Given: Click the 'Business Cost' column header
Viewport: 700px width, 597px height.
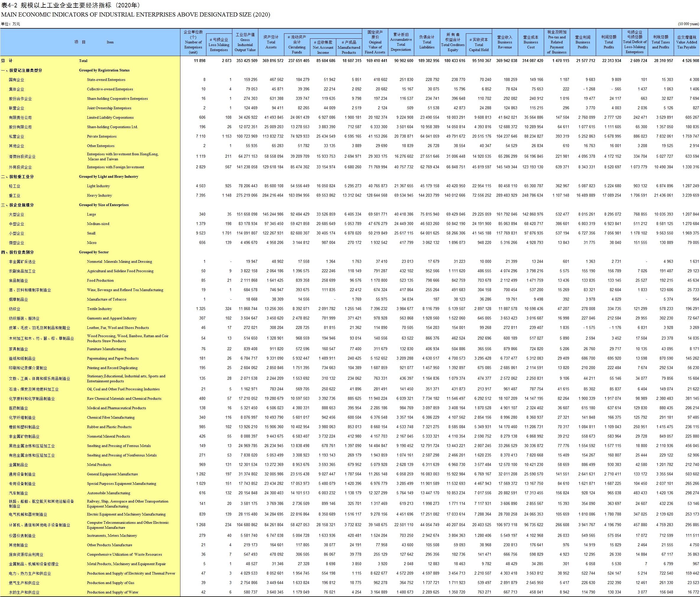Looking at the screenshot, I should tap(531, 42).
